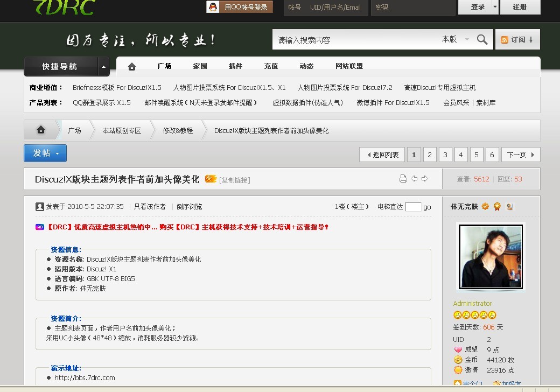The width and height of the screenshot is (560, 392).
Task: Click the 激情 sun icon
Action: 458,370
